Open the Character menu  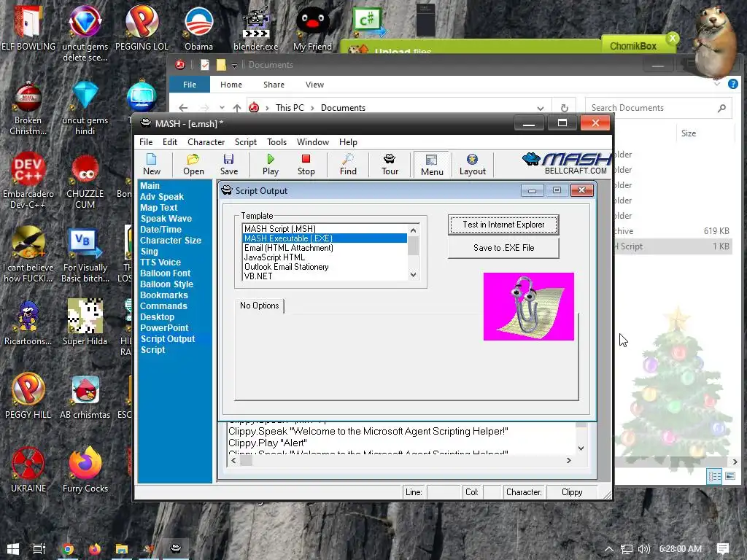coord(206,142)
